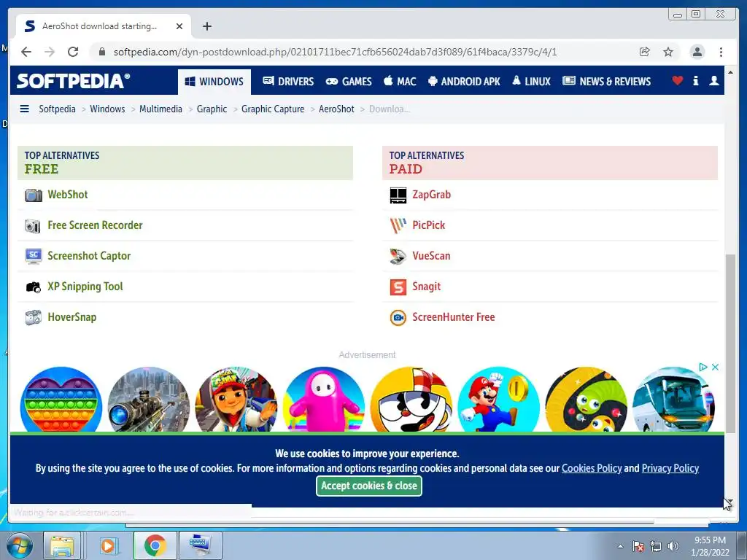747x560 pixels.
Task: Open the user account icon in Softpedia header
Action: click(713, 81)
